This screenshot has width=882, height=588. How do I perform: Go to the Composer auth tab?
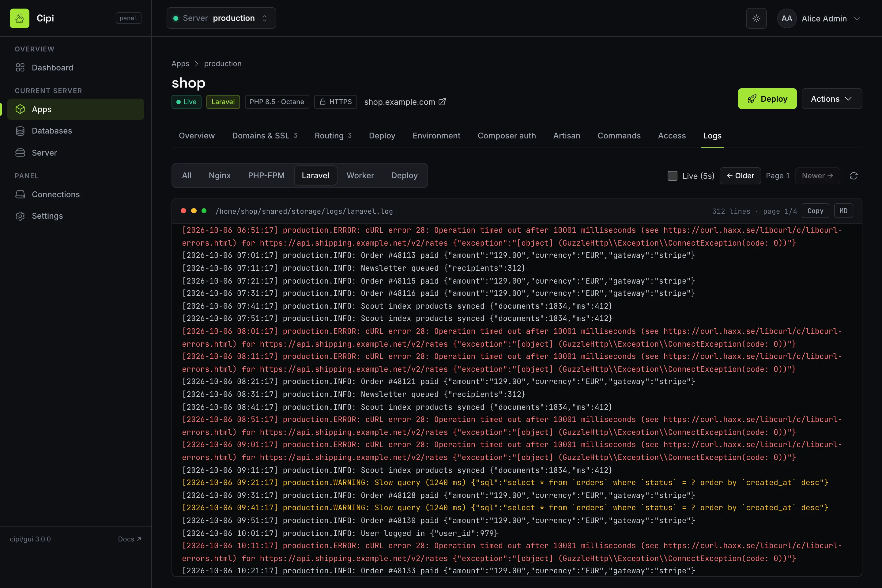(x=507, y=136)
